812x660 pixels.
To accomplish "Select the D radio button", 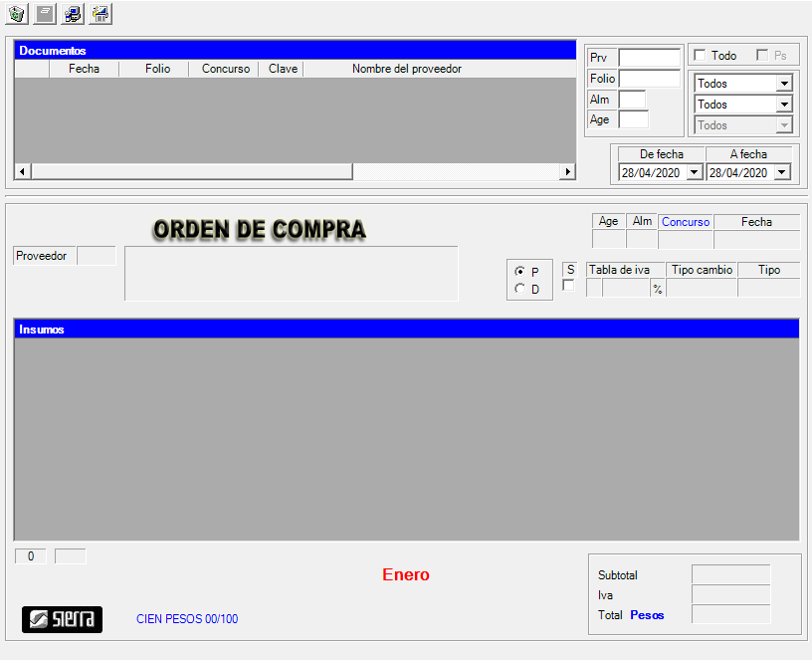I will pos(519,290).
